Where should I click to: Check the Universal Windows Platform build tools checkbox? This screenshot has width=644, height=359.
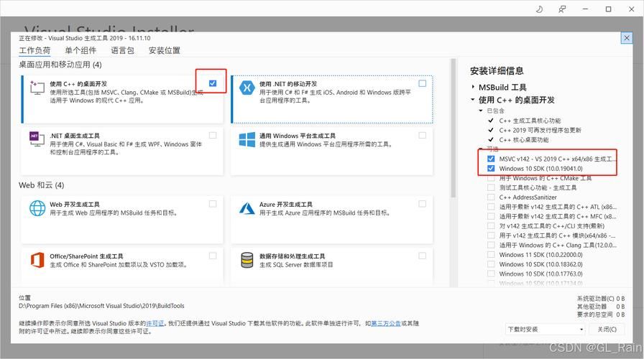(422, 136)
